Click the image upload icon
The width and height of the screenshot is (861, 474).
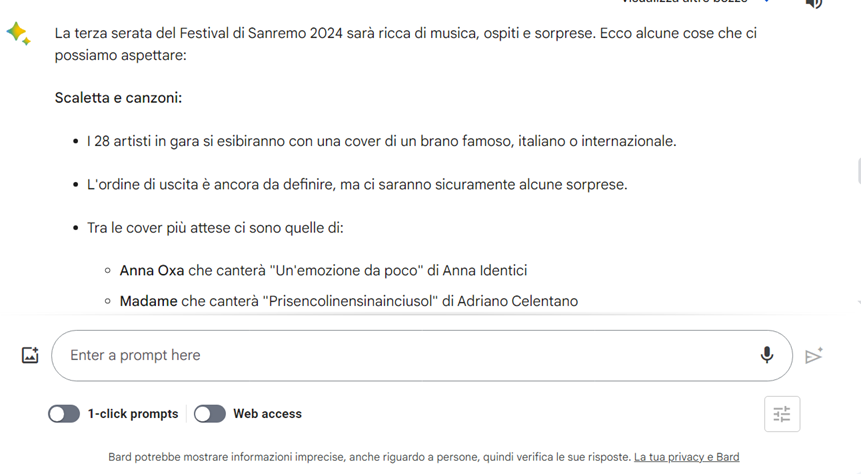30,355
